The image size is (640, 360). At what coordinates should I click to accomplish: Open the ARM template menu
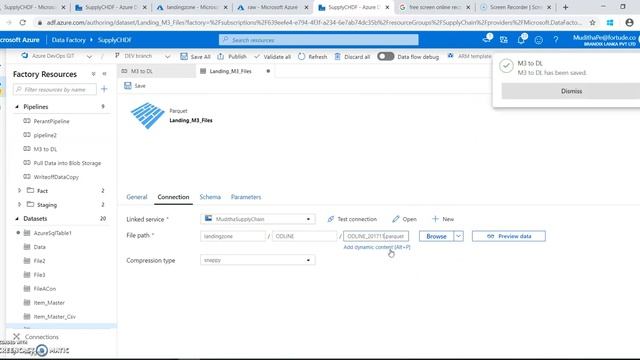tap(469, 56)
